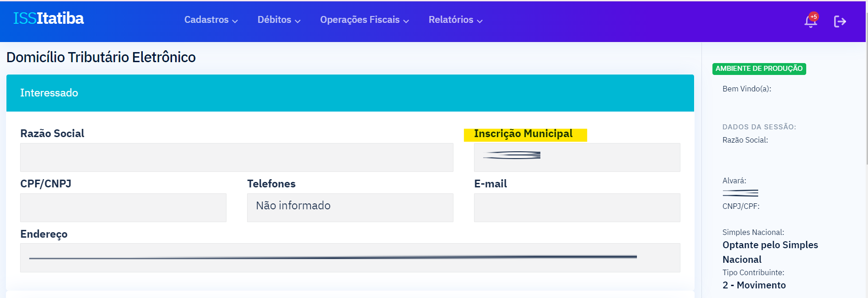Click the Domicílio Tributário Eletrônico heading

click(101, 57)
